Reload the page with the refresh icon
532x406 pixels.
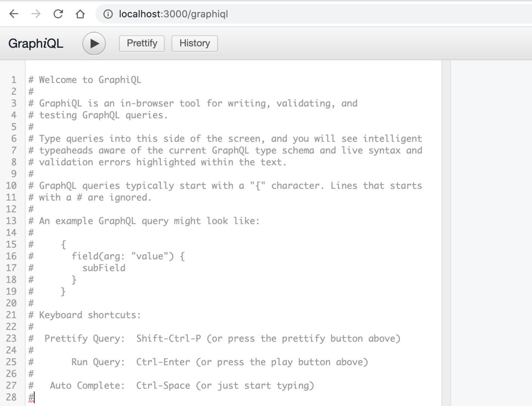[58, 13]
